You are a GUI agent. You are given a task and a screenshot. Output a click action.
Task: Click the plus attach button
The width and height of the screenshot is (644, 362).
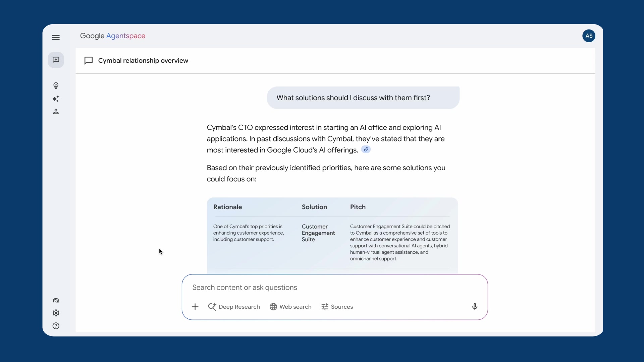(x=195, y=307)
